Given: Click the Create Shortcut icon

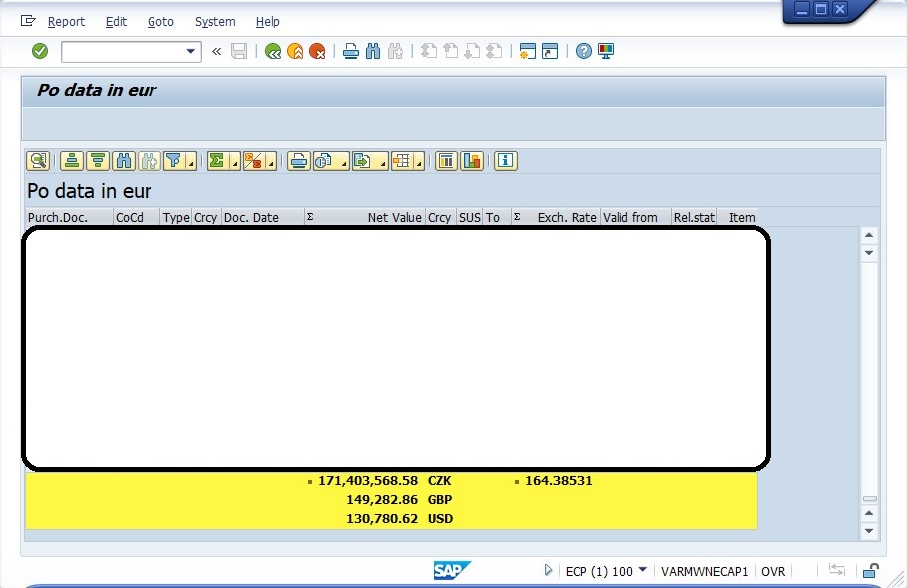Looking at the screenshot, I should point(550,51).
